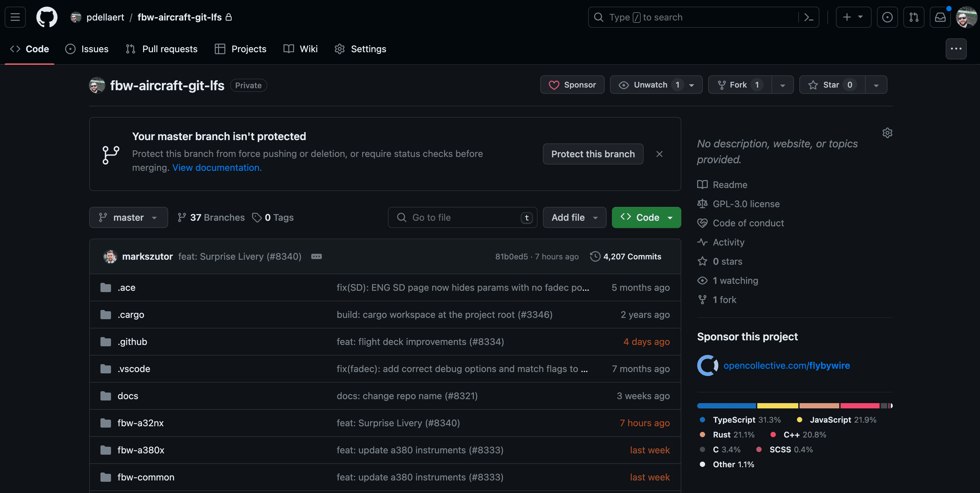The width and height of the screenshot is (980, 493).
Task: Click Protect this branch button
Action: coord(593,154)
